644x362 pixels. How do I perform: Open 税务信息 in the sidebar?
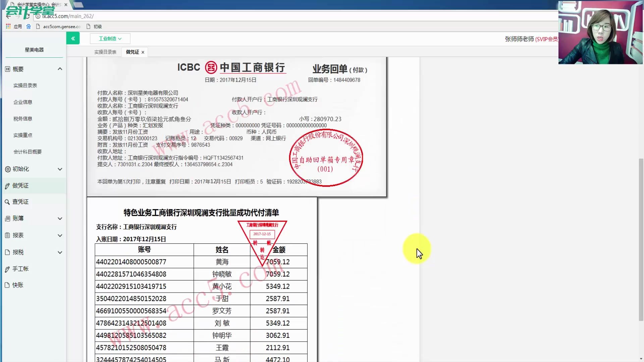[23, 119]
